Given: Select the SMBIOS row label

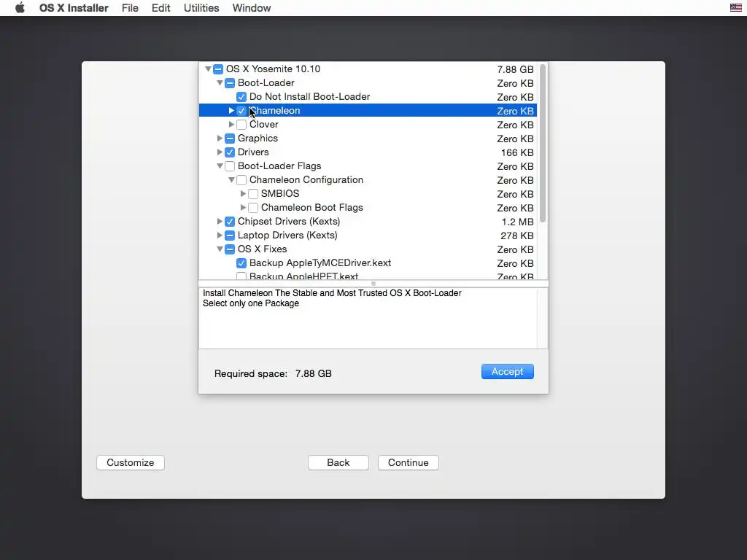Looking at the screenshot, I should click(x=280, y=194).
